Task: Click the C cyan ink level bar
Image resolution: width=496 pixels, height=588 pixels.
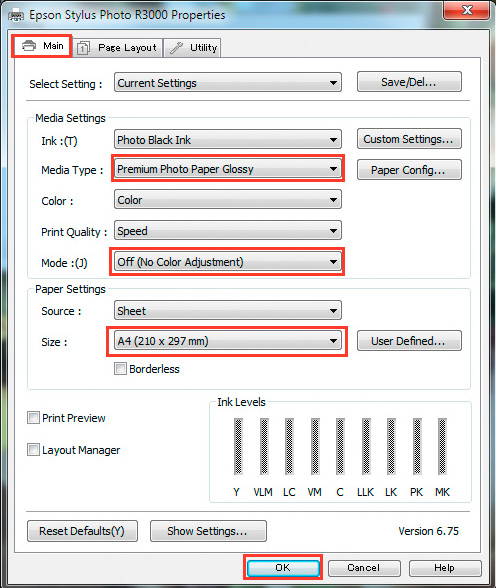Action: [x=340, y=446]
